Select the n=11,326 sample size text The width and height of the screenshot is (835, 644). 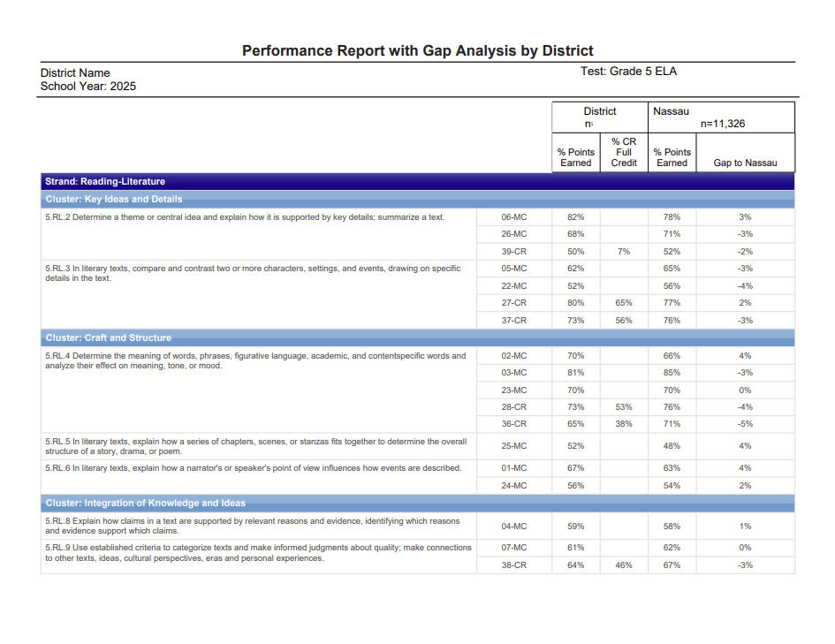(x=723, y=124)
